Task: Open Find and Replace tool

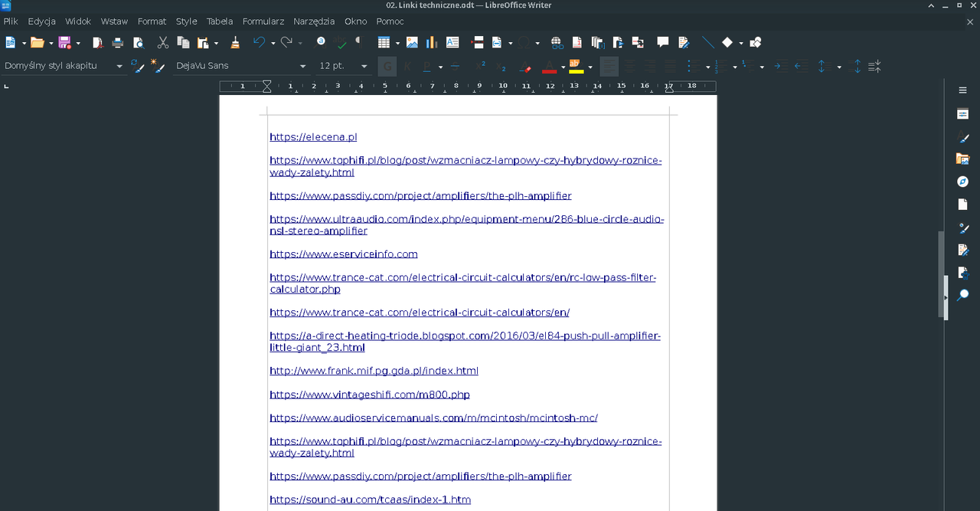Action: (319, 42)
